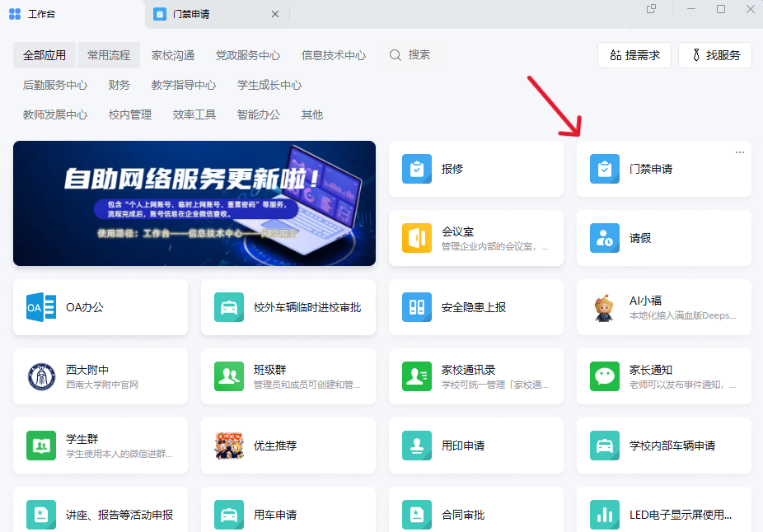This screenshot has width=763, height=532.
Task: Click the 班级群 class group icon
Action: click(x=229, y=376)
